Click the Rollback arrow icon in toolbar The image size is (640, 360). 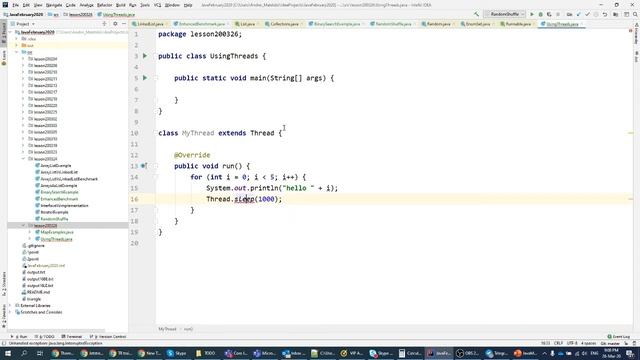click(x=605, y=14)
